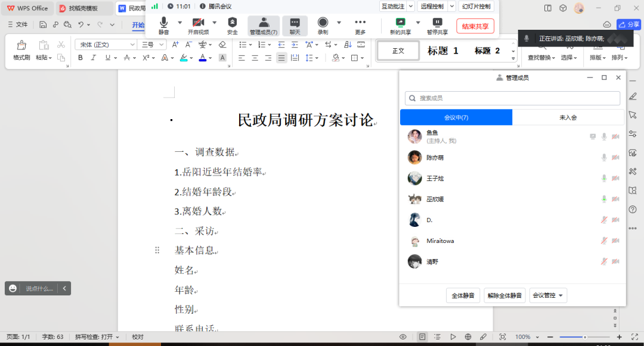644x346 pixels.
Task: Click the 结束共享 button
Action: coord(475,26)
